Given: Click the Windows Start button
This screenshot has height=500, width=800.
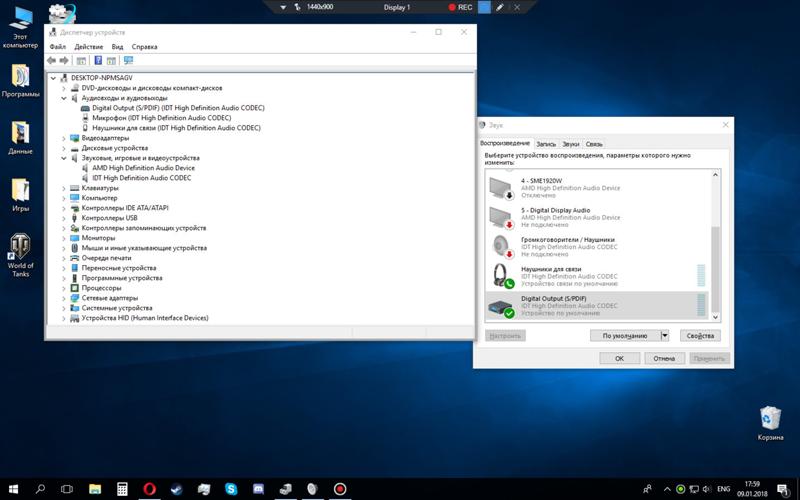Looking at the screenshot, I should pos(13,489).
